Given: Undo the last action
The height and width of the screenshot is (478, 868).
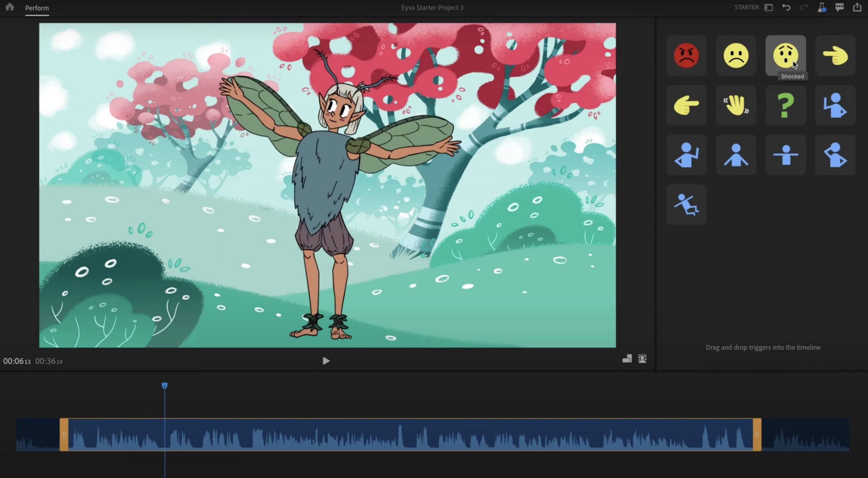Looking at the screenshot, I should coord(786,7).
